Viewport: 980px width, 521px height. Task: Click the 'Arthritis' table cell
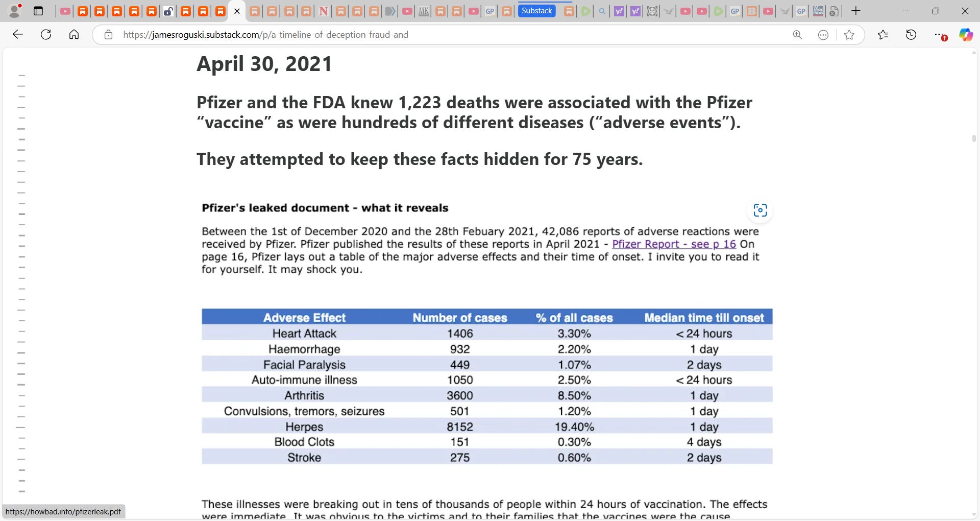[304, 395]
